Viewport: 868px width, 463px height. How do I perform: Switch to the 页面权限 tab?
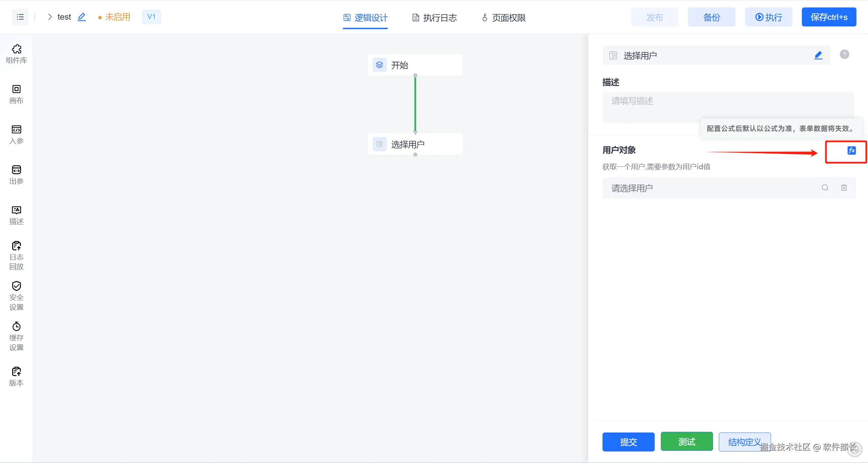point(504,18)
